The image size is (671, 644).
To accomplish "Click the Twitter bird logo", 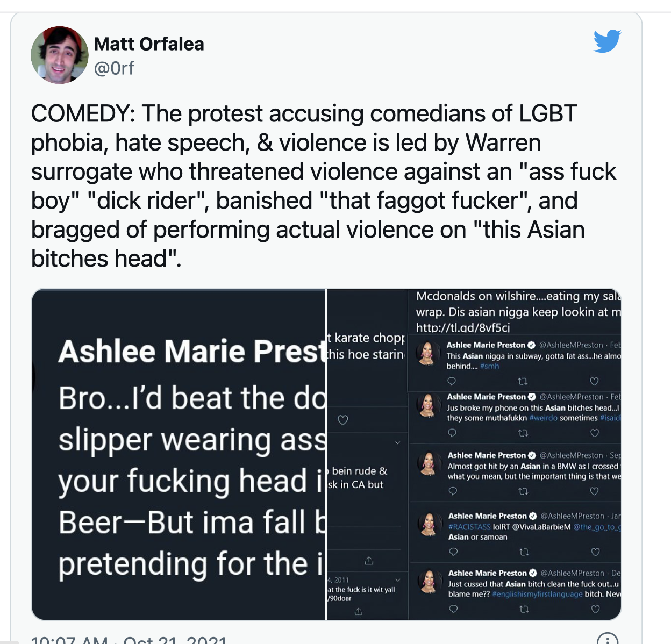I will (x=608, y=41).
